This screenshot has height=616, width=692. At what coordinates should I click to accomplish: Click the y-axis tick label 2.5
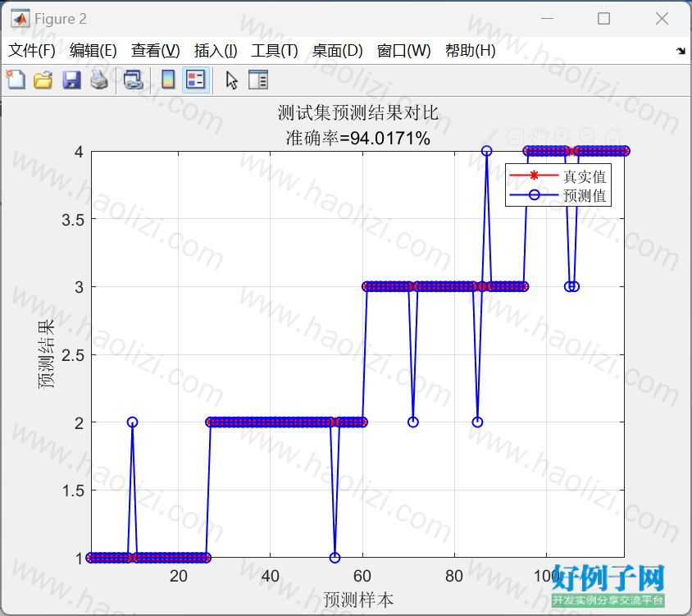(73, 355)
